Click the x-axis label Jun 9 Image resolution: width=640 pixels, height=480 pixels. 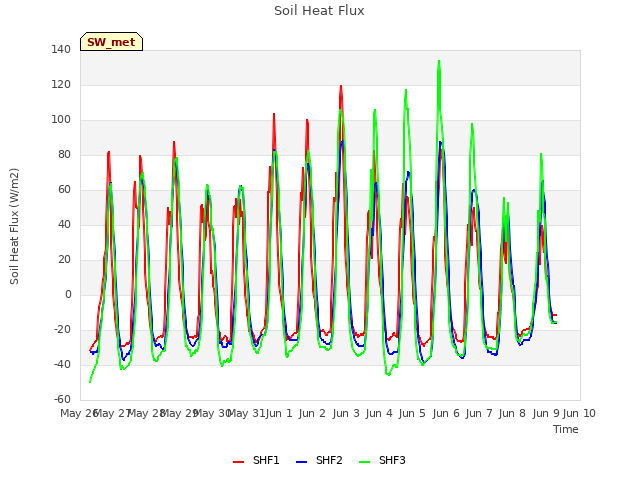coord(546,414)
